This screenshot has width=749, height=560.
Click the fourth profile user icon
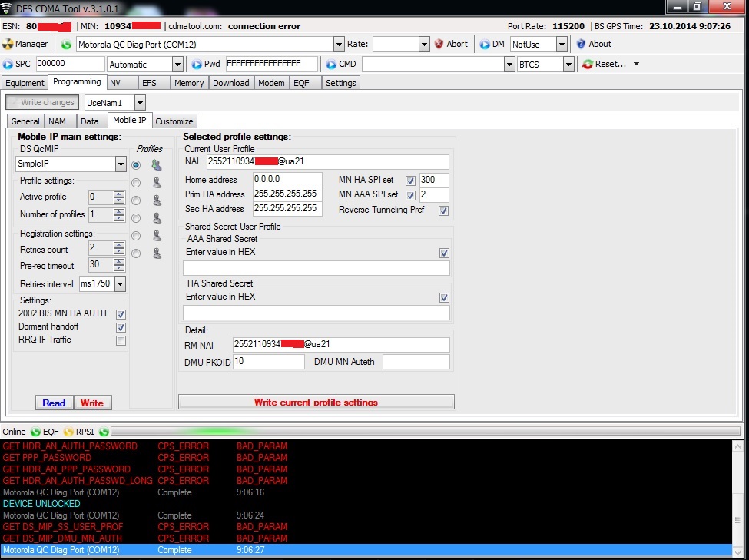(x=157, y=218)
